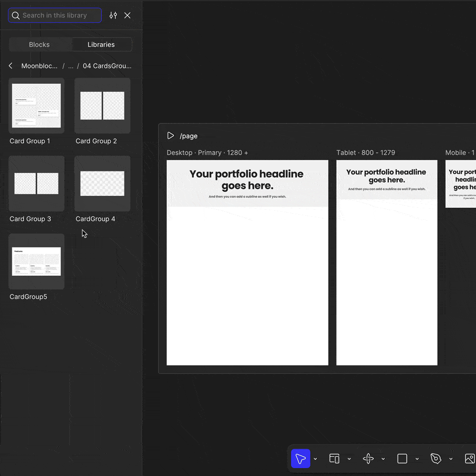Select the Frame layout tool
The image size is (476, 476).
[x=334, y=458]
